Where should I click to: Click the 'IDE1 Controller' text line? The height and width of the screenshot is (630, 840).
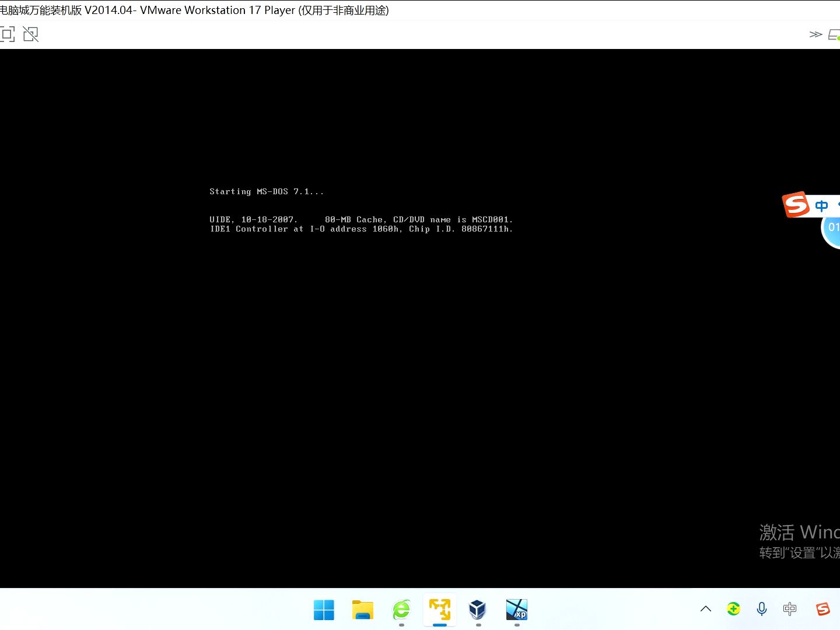point(361,229)
